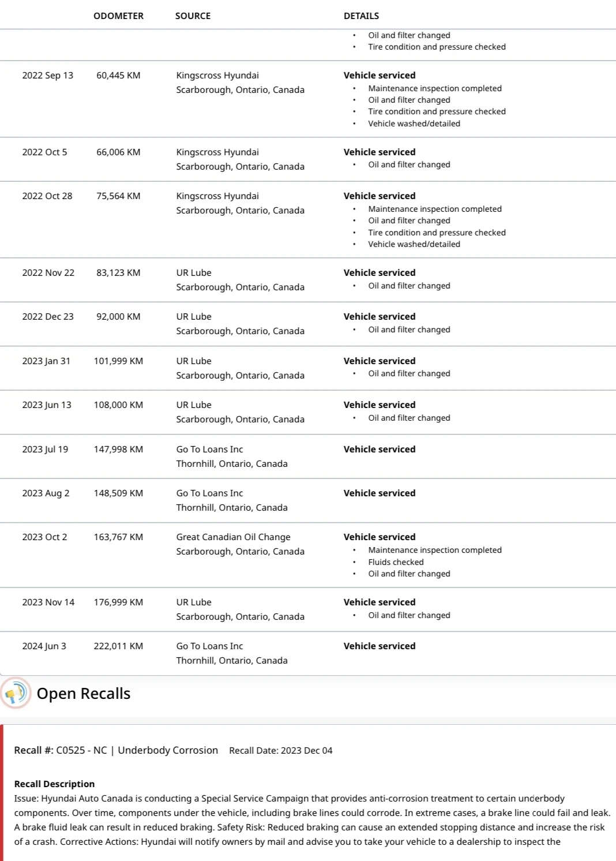Viewport: 616px width, 861px height.
Task: Click the 2022 Nov 22 date entry
Action: point(48,273)
